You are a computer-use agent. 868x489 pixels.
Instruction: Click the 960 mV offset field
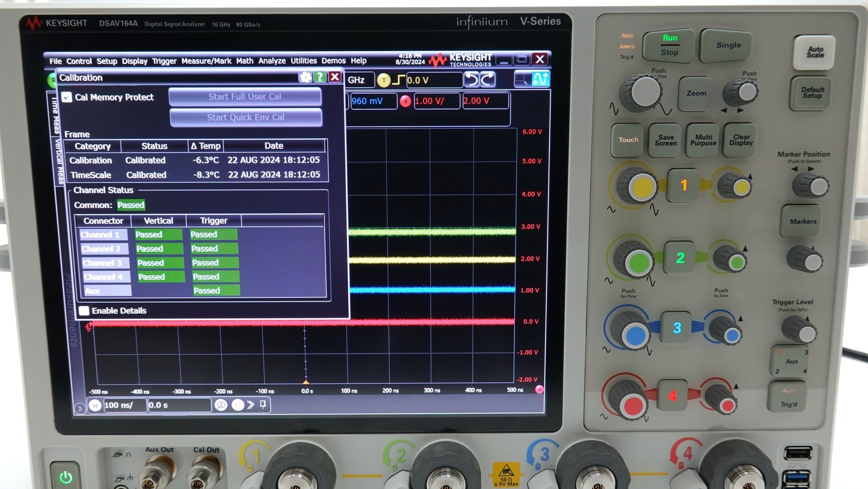click(374, 101)
